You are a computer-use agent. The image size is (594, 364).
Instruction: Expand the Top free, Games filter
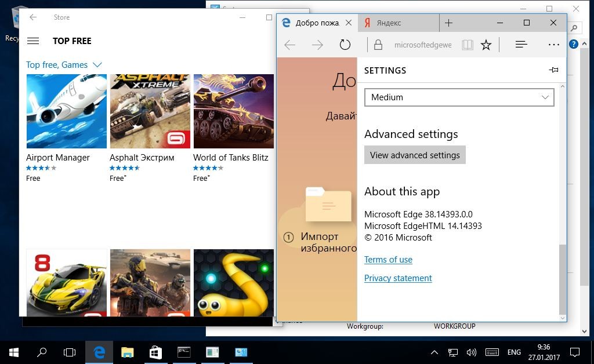[64, 65]
